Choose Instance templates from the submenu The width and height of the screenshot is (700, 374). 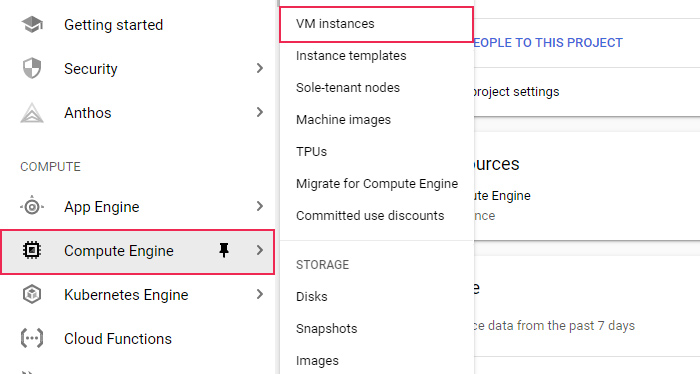click(x=351, y=56)
